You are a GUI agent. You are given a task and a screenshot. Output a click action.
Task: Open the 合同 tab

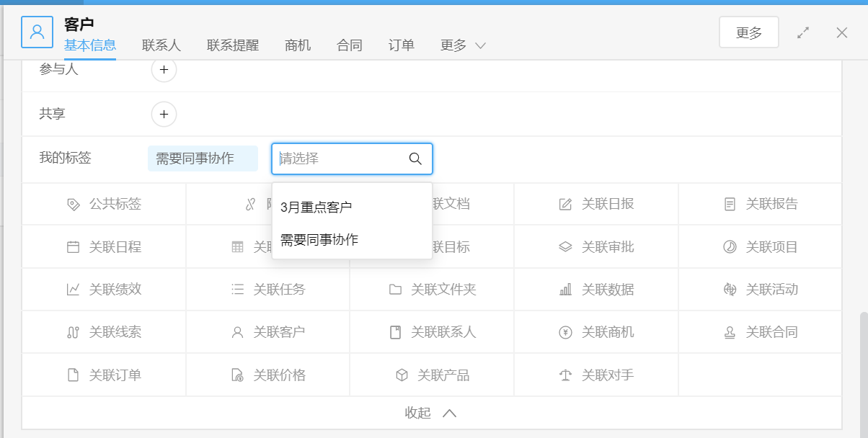coord(350,45)
